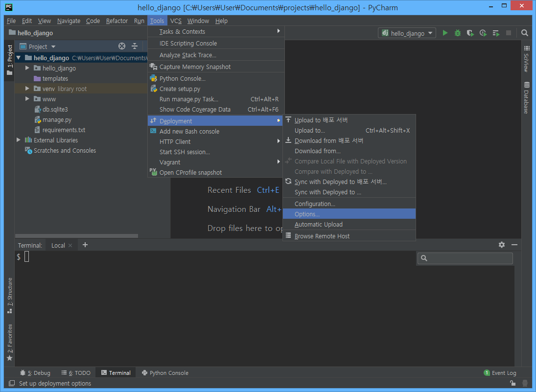This screenshot has height=392, width=536.
Task: Open hello_django run configuration dropdown
Action: [x=407, y=33]
